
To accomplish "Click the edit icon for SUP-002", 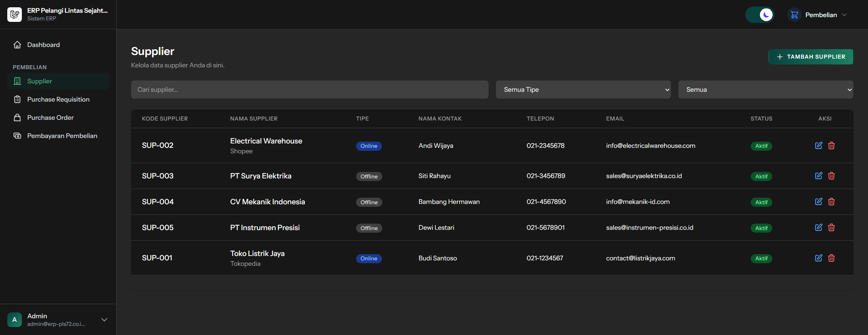I will [x=818, y=146].
